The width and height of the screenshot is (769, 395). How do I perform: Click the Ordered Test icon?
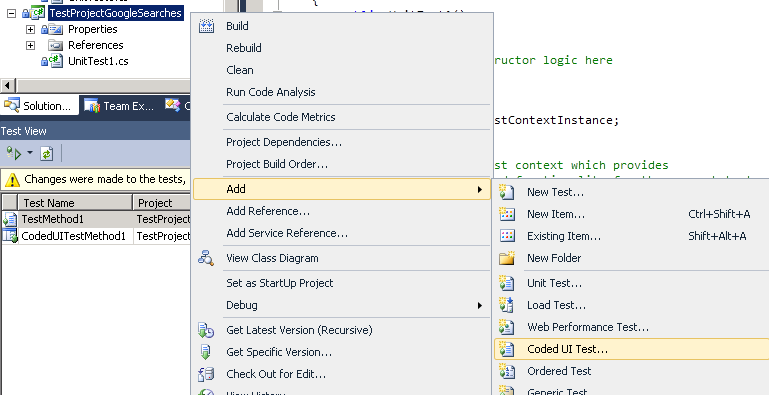[x=507, y=371]
